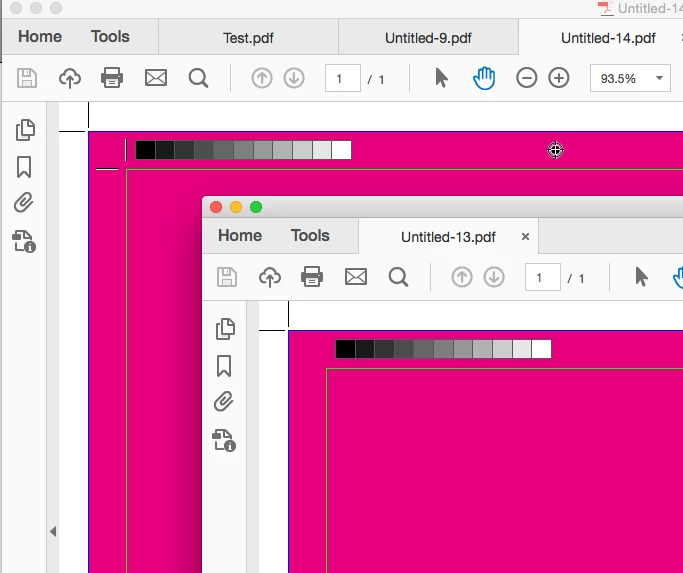This screenshot has width=683, height=573.
Task: Click the cloud upload icon in the back window
Action: (70, 78)
